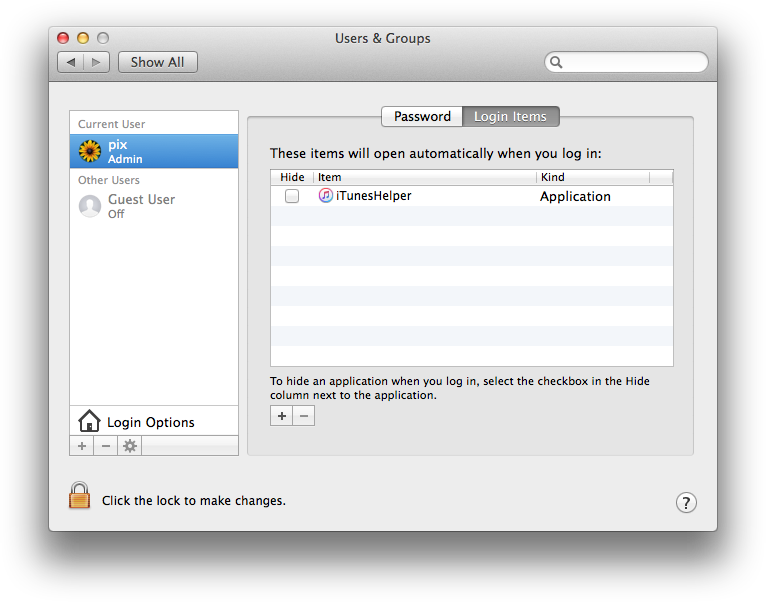Click the sunflower avatar of user pix

[x=90, y=151]
